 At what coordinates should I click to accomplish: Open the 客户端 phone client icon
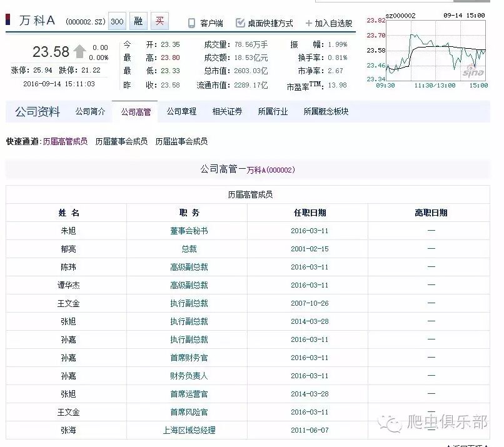[x=191, y=23]
